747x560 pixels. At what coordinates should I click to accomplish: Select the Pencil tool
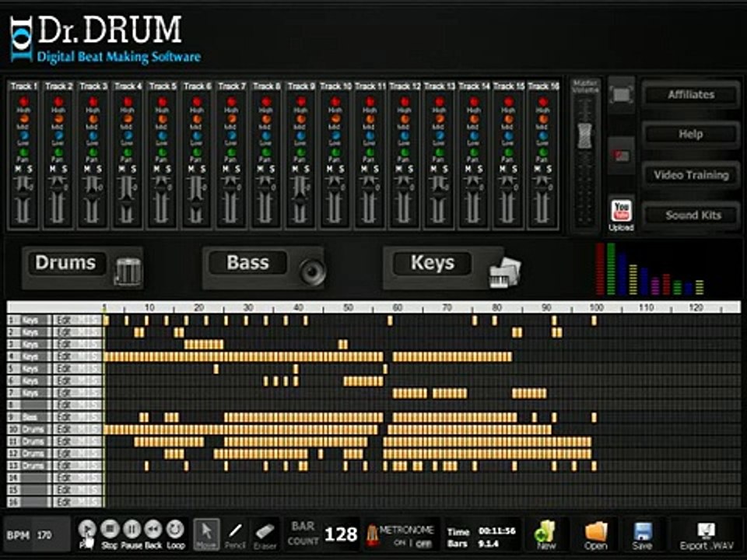(x=235, y=534)
